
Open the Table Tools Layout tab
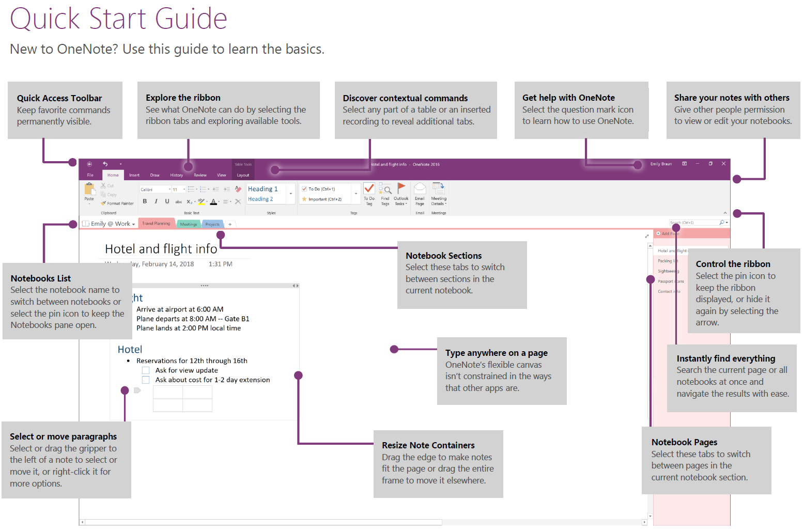click(x=243, y=175)
